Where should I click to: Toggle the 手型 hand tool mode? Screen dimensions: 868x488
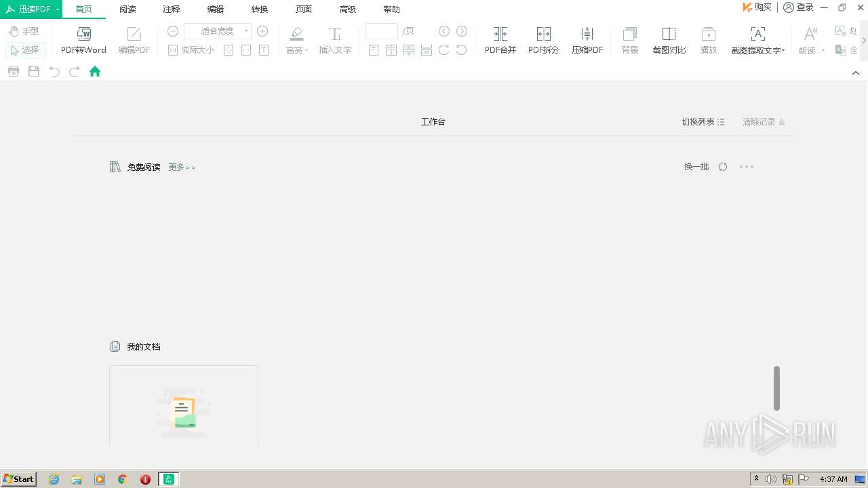pyautogui.click(x=24, y=31)
